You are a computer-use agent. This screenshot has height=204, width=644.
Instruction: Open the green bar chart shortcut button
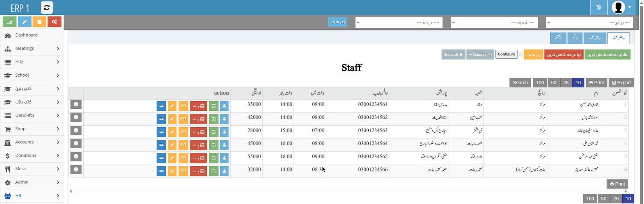point(10,22)
